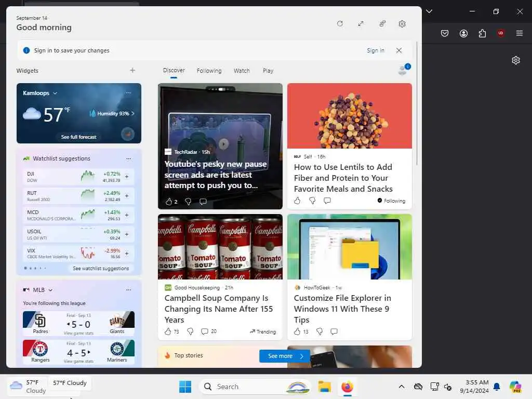Click See full forecast
The height and width of the screenshot is (399, 532).
pos(79,137)
